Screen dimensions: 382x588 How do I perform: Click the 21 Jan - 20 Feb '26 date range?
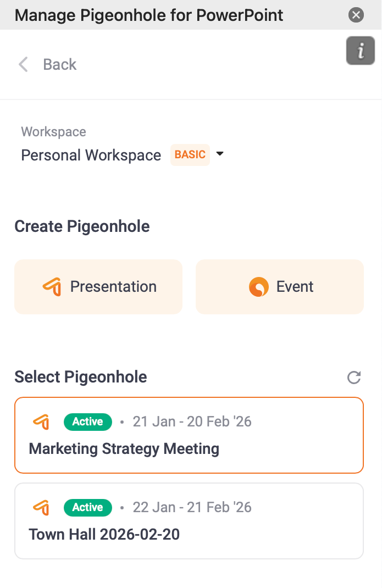click(192, 422)
